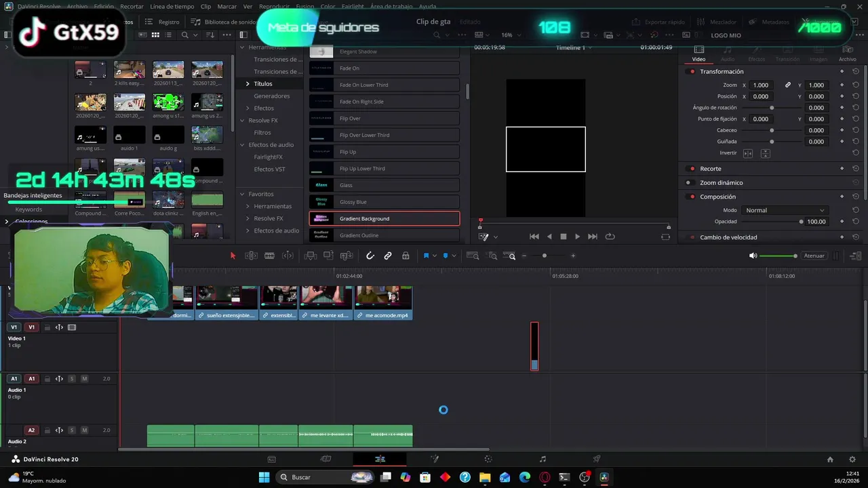
Task: Open the Fusion page icon at bottom
Action: pos(434,459)
